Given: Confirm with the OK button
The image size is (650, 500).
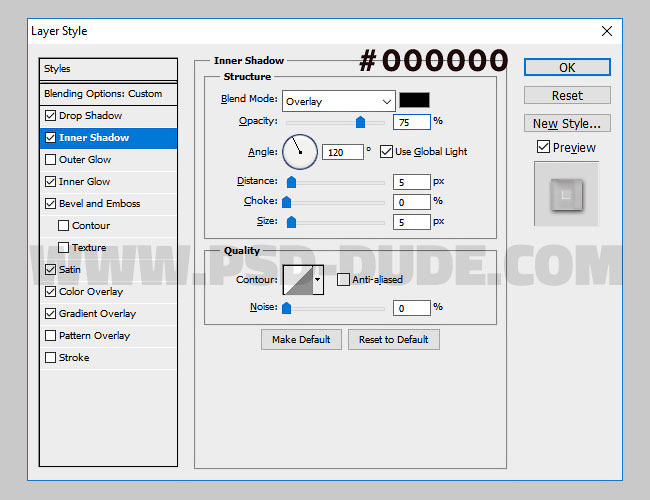Looking at the screenshot, I should coord(567,67).
